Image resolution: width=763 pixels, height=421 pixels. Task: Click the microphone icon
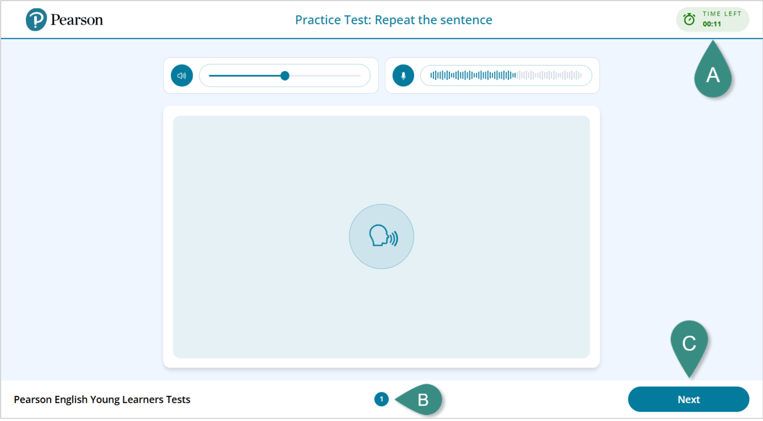pos(403,76)
